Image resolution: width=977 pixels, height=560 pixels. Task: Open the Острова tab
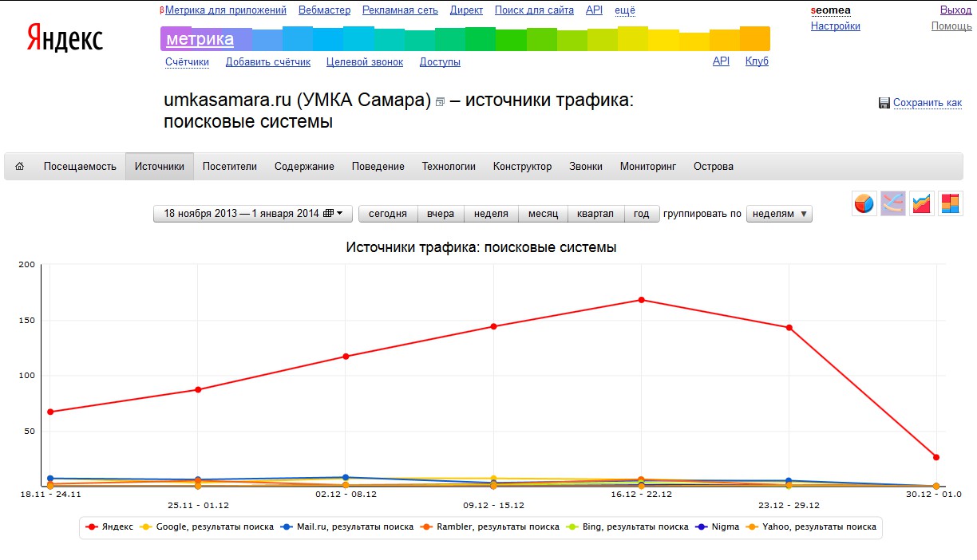point(714,166)
